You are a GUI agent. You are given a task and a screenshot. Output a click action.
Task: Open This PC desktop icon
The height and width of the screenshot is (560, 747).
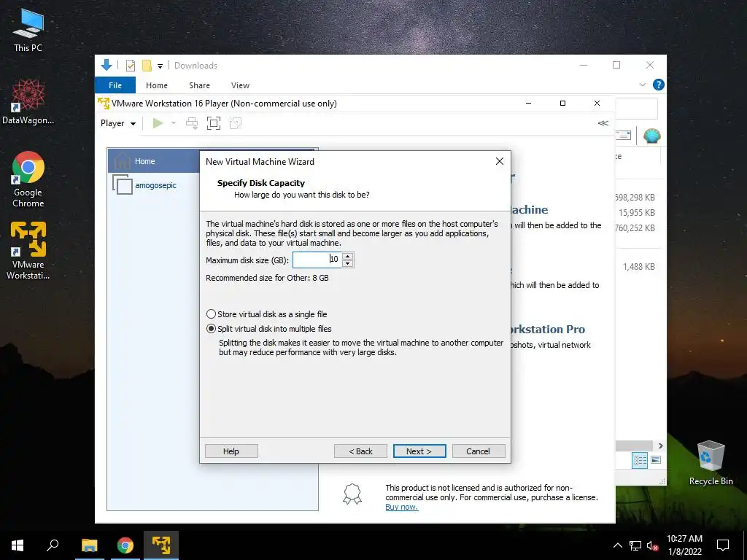[x=28, y=31]
